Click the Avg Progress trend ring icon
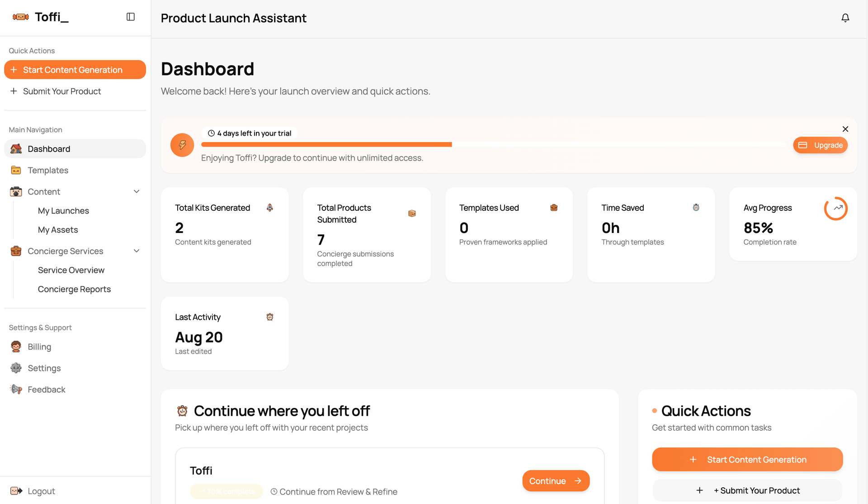 coord(835,209)
